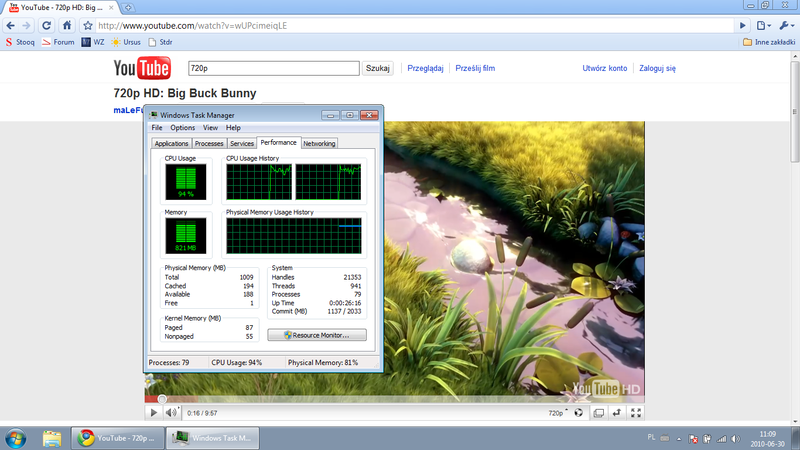Screen dimensions: 800x450
Task: Open the Chrome page menu
Action: pos(764,26)
